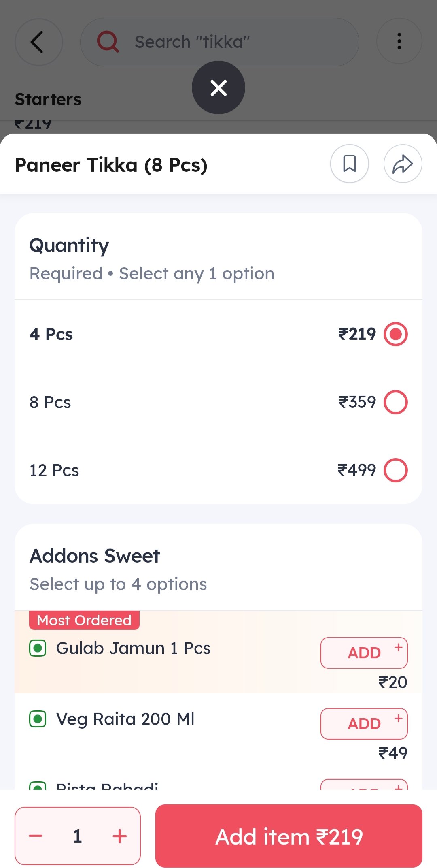The height and width of the screenshot is (868, 437).
Task: Tap the back arrow icon
Action: pyautogui.click(x=38, y=42)
